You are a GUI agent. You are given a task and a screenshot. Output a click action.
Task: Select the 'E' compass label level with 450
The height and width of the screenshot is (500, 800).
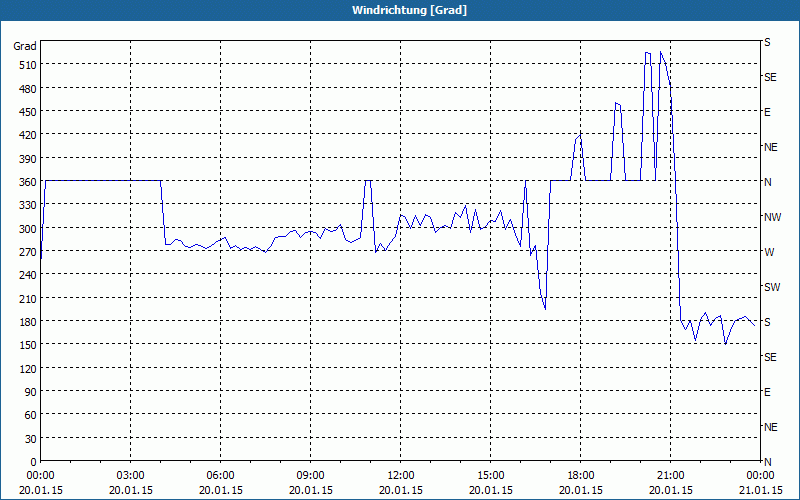(767, 112)
